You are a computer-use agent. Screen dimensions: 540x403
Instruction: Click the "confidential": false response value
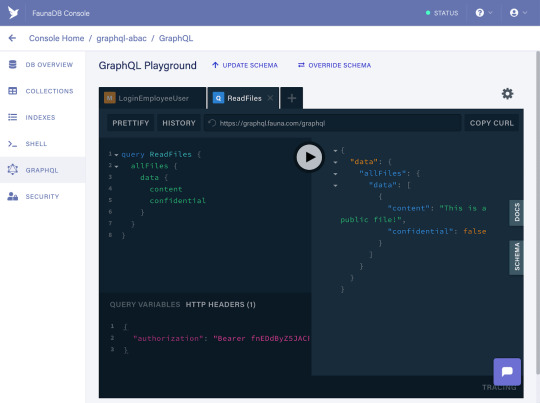[x=475, y=231]
